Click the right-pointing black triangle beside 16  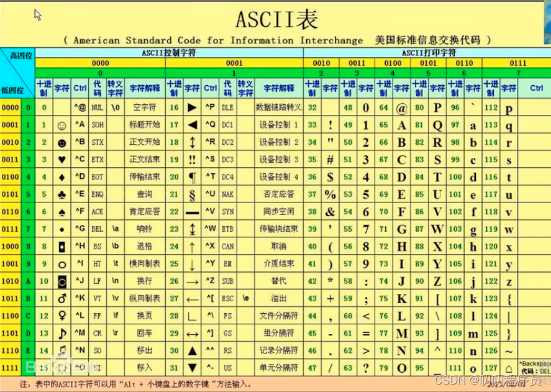click(x=192, y=107)
